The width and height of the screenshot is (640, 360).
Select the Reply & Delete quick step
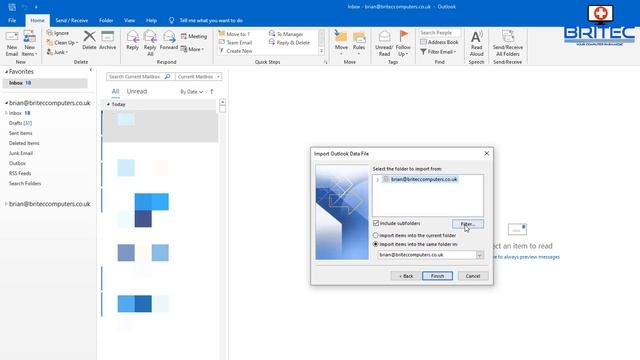(x=289, y=42)
